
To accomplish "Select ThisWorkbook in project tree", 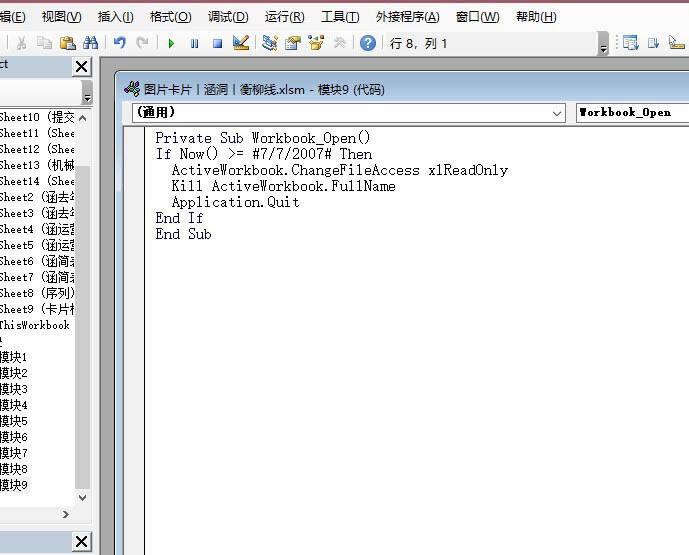I will tap(34, 325).
